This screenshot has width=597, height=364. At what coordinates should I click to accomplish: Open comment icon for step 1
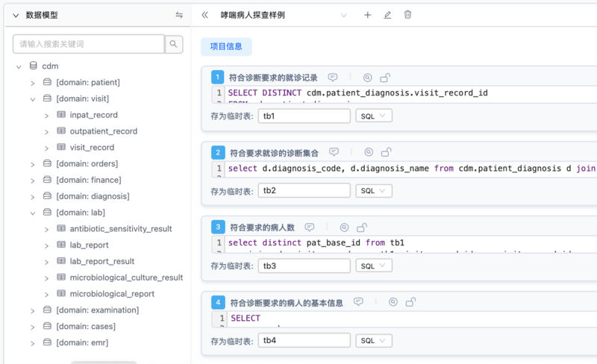coord(333,78)
